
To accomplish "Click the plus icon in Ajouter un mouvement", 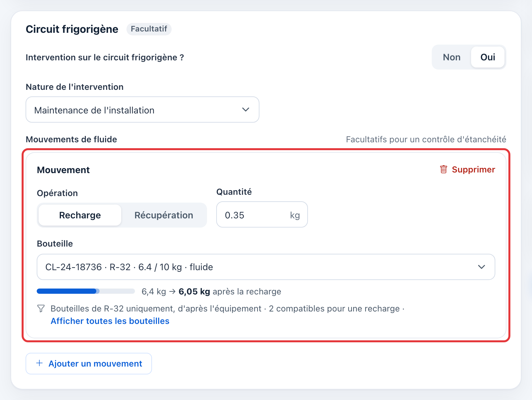I will [39, 363].
